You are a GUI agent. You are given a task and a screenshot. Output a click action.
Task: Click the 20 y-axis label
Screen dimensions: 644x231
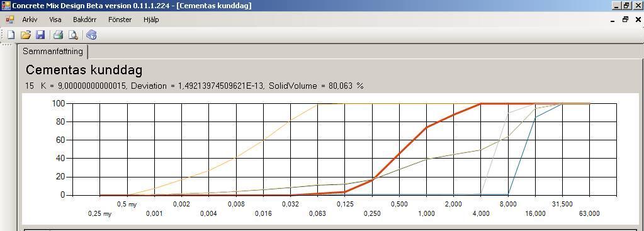coord(60,177)
